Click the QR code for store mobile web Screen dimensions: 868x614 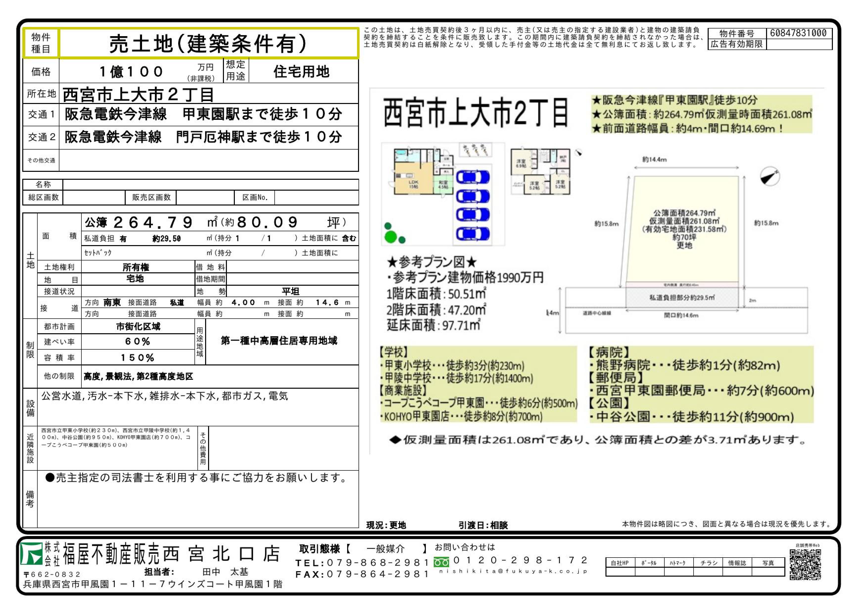805,565
